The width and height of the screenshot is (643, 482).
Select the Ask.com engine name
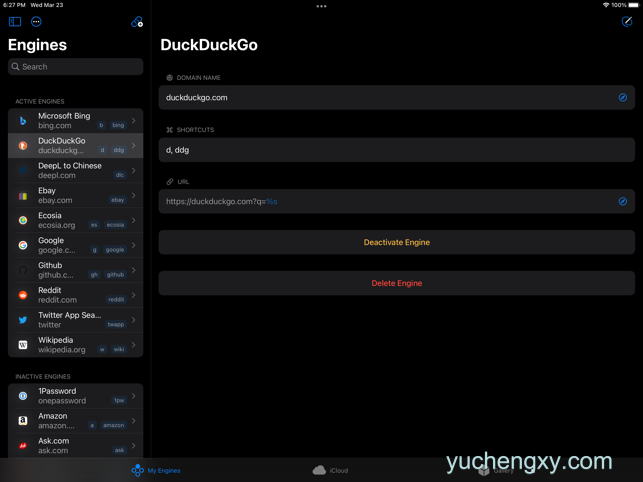point(54,441)
